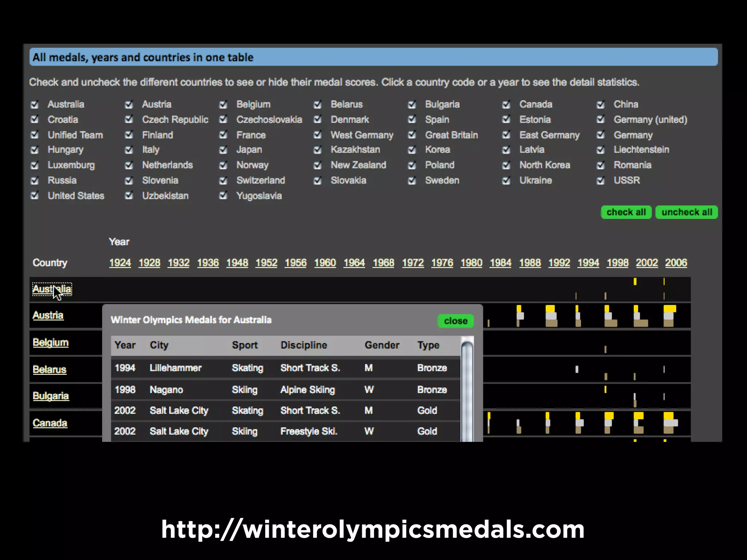
Task: Open the Austria country detail link
Action: pyautogui.click(x=48, y=315)
